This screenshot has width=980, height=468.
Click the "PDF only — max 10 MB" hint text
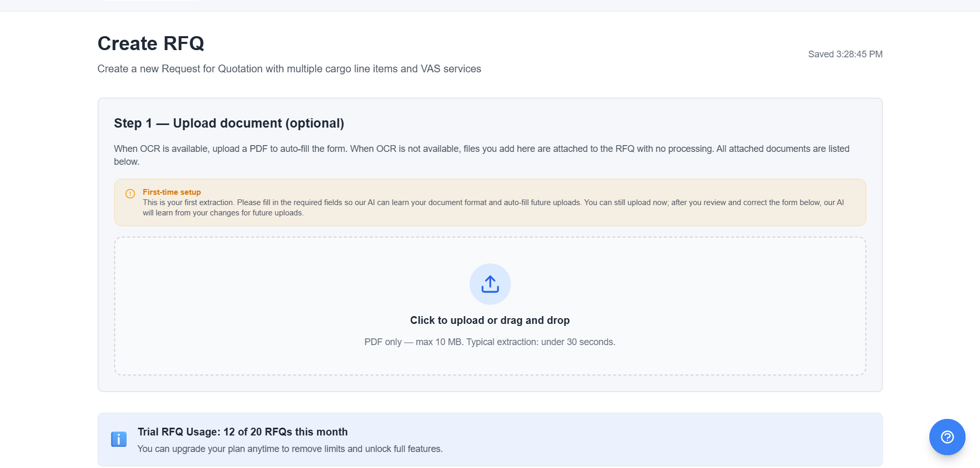[x=489, y=342]
